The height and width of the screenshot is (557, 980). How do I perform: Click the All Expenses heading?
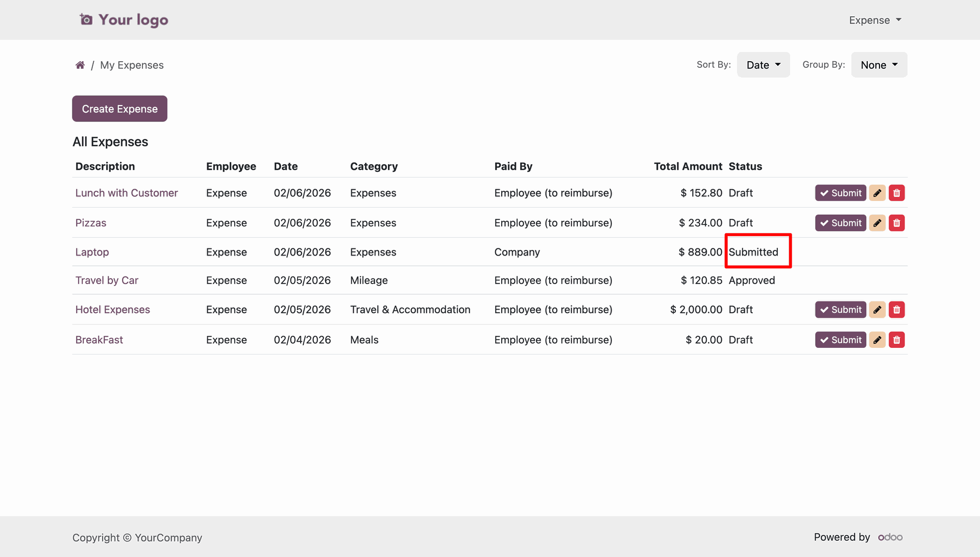[x=110, y=142]
